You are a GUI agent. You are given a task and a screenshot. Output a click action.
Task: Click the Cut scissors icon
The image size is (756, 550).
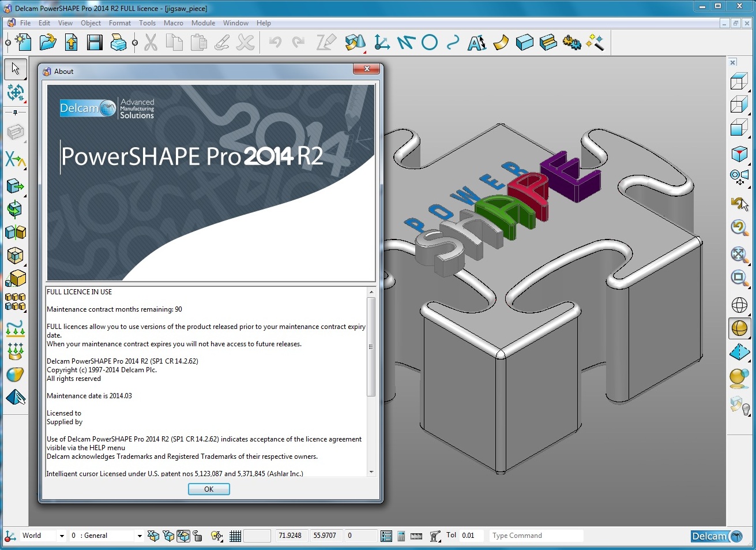pos(151,43)
